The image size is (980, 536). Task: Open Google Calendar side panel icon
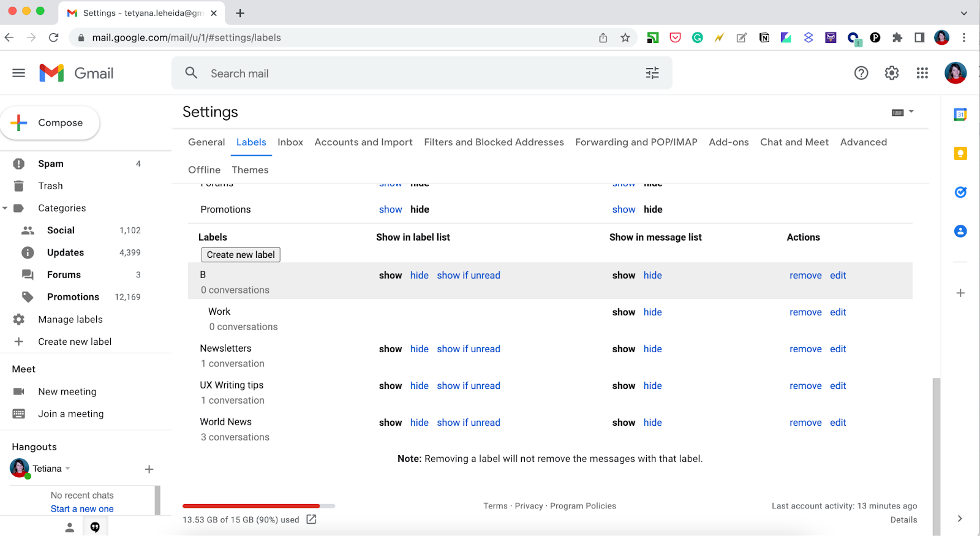pos(960,115)
